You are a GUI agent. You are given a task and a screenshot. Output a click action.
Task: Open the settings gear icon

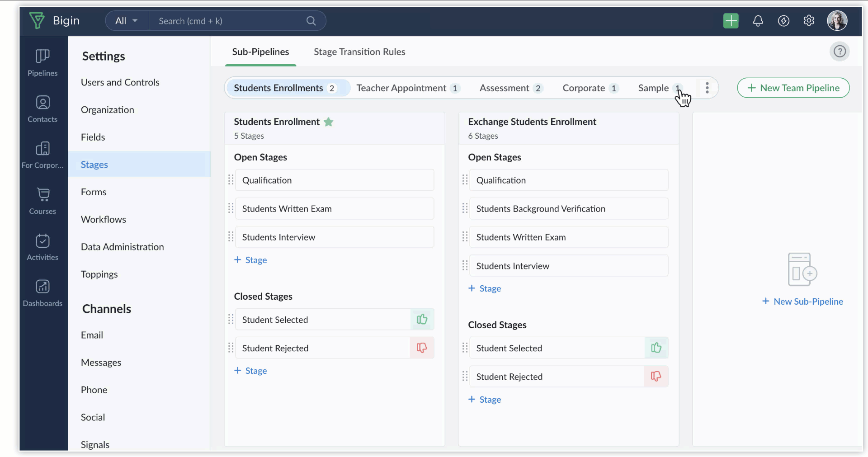(809, 21)
